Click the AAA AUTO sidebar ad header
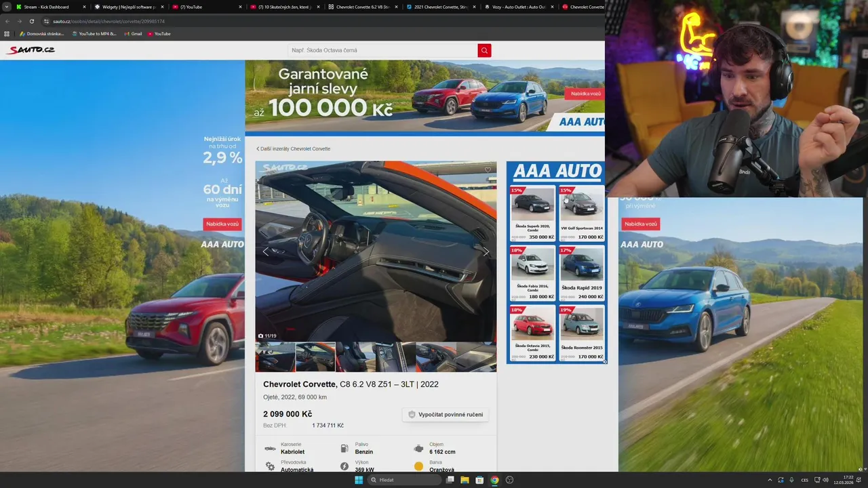 pyautogui.click(x=557, y=171)
